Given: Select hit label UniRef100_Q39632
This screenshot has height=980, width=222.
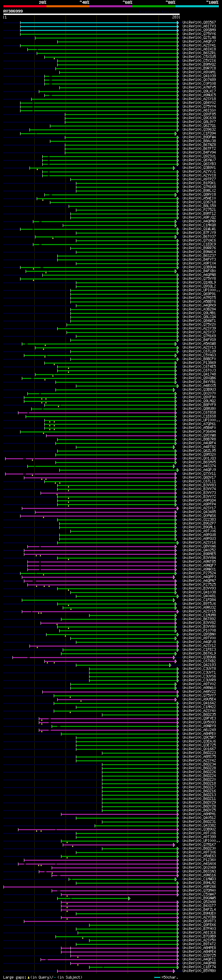Looking at the screenshot, I should 199,129.
